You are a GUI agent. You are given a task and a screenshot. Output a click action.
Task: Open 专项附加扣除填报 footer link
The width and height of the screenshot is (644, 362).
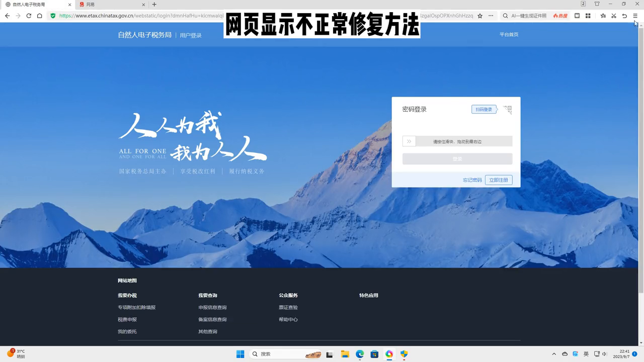click(137, 307)
